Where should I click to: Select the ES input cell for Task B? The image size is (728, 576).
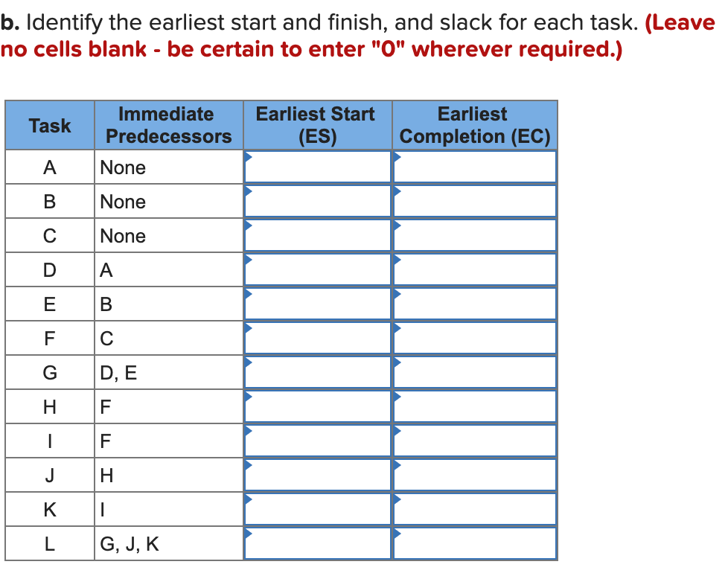pyautogui.click(x=316, y=200)
